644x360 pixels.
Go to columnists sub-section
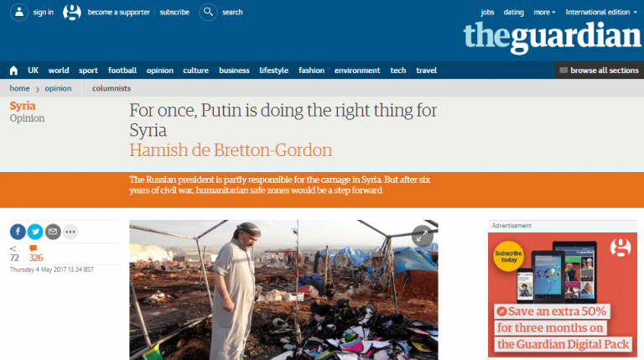tap(112, 88)
